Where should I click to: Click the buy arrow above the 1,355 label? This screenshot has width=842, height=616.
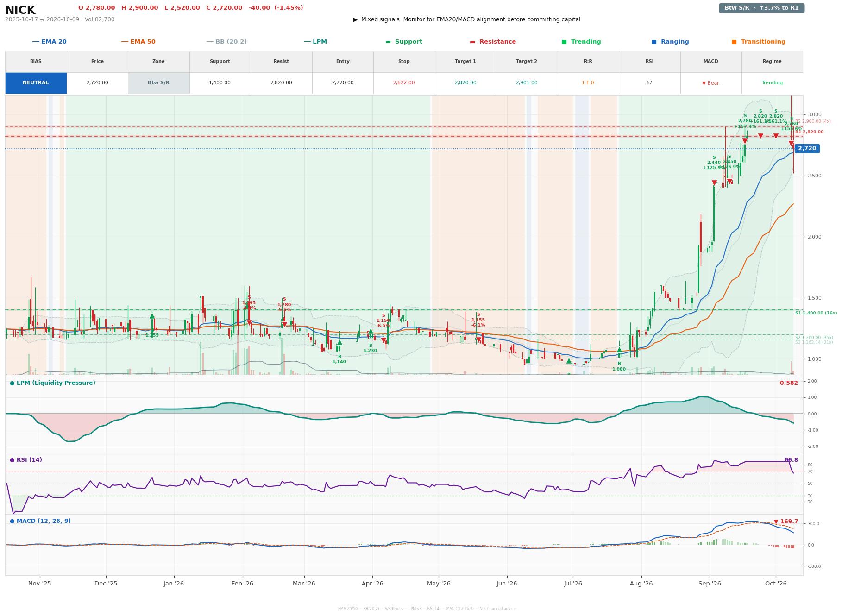coord(152,316)
